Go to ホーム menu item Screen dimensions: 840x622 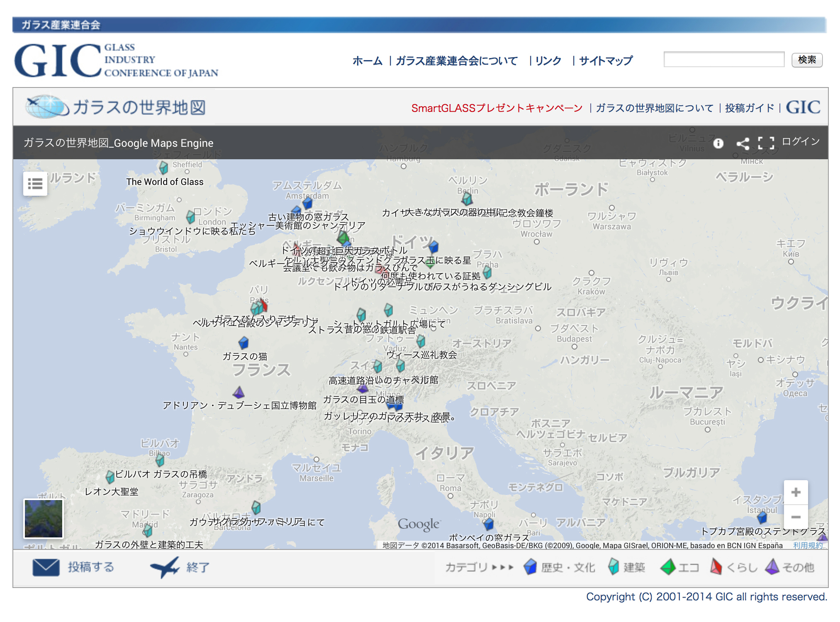pyautogui.click(x=368, y=61)
